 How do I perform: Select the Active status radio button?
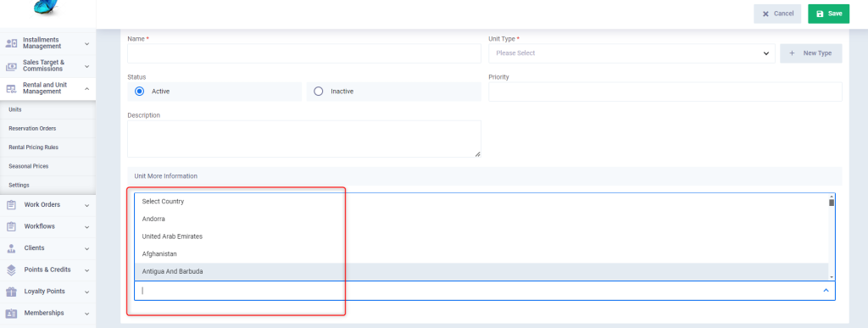(140, 92)
